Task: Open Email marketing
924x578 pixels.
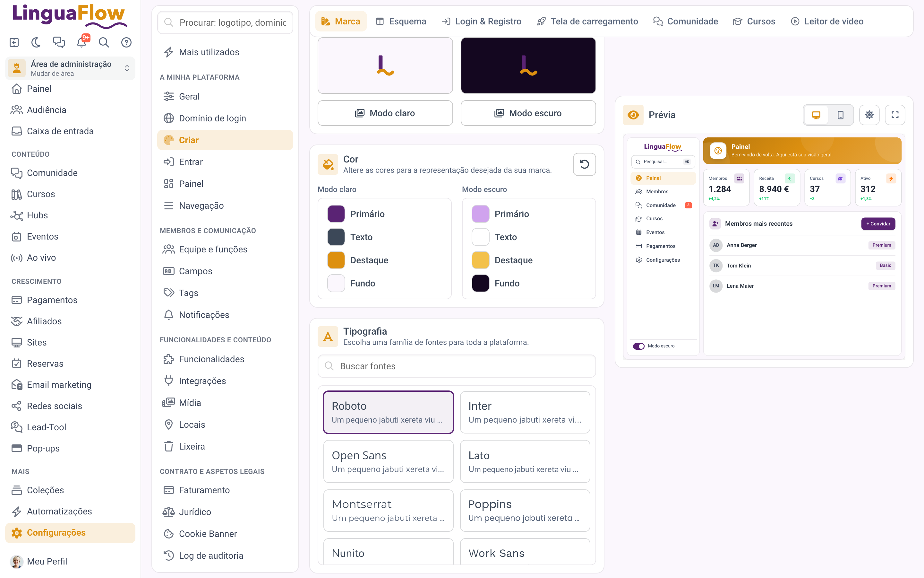Action: pos(70,385)
